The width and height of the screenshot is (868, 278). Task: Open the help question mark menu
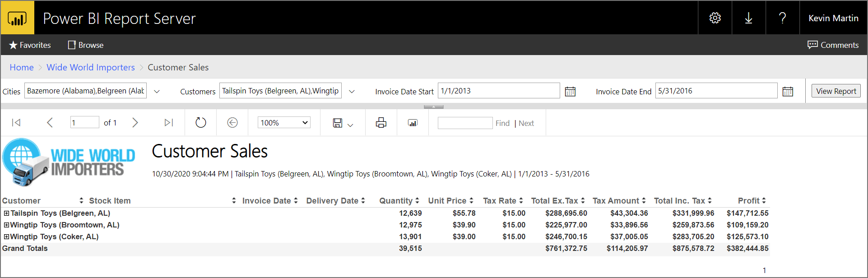coord(783,18)
